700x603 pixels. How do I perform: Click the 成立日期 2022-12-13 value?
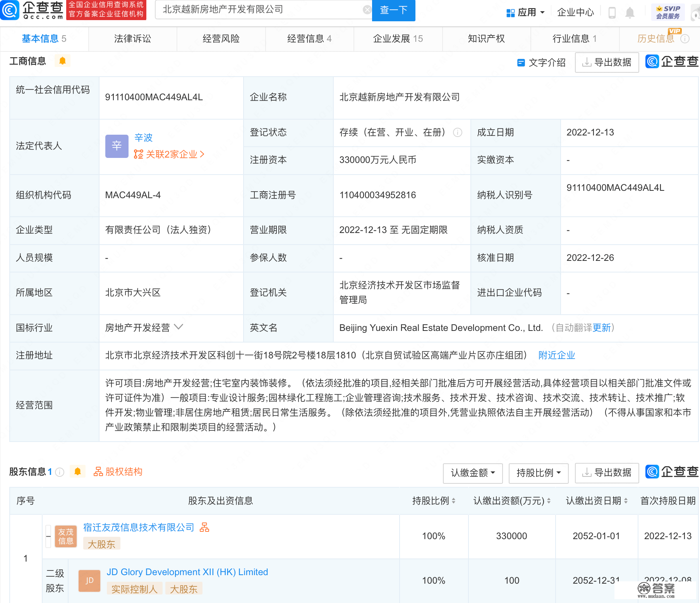coord(590,132)
